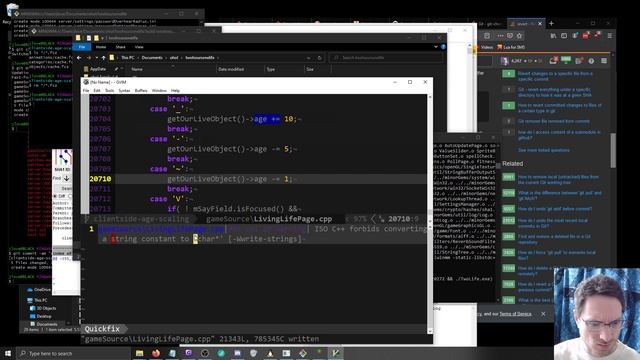Switch to Share ribbon tab in Explorer

[x=120, y=47]
